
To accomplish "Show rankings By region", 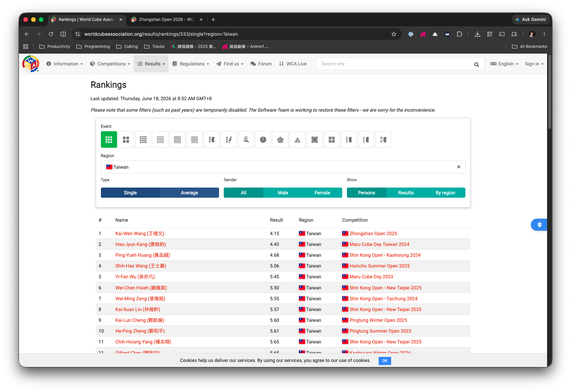I will coord(445,193).
